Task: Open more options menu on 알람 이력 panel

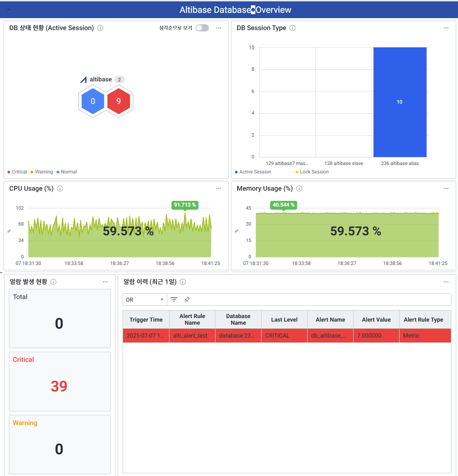Action: point(446,282)
